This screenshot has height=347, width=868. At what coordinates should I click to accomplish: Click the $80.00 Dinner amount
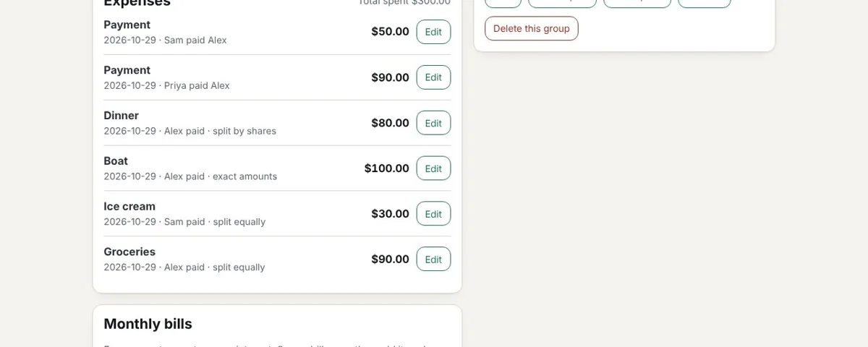(x=391, y=123)
